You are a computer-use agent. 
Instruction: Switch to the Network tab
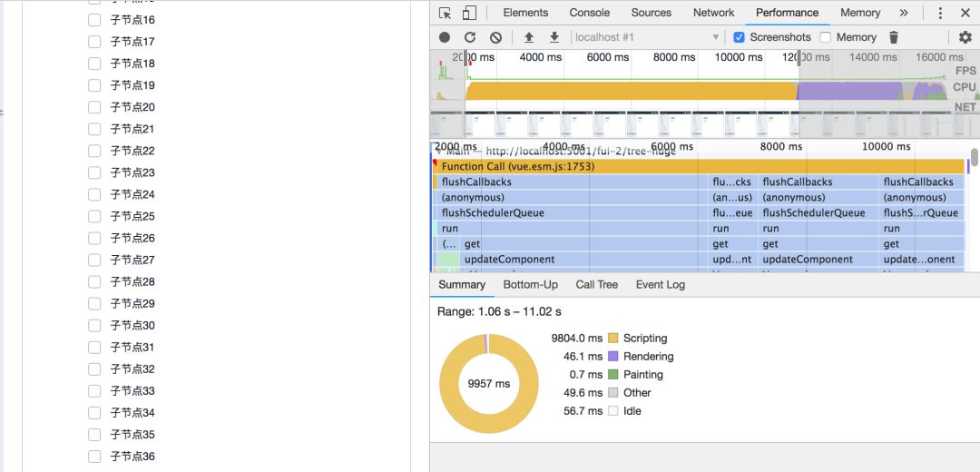tap(713, 13)
